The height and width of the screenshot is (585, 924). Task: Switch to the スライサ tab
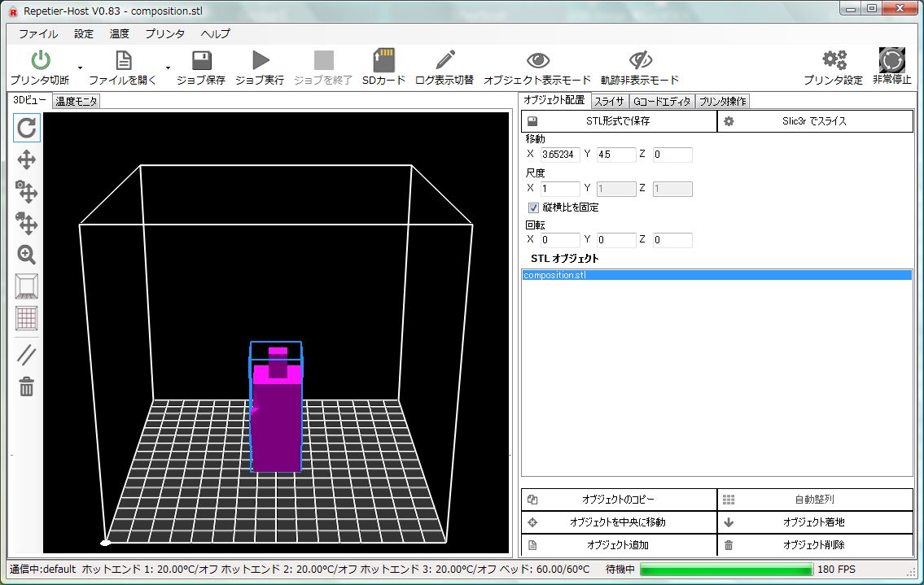click(609, 102)
